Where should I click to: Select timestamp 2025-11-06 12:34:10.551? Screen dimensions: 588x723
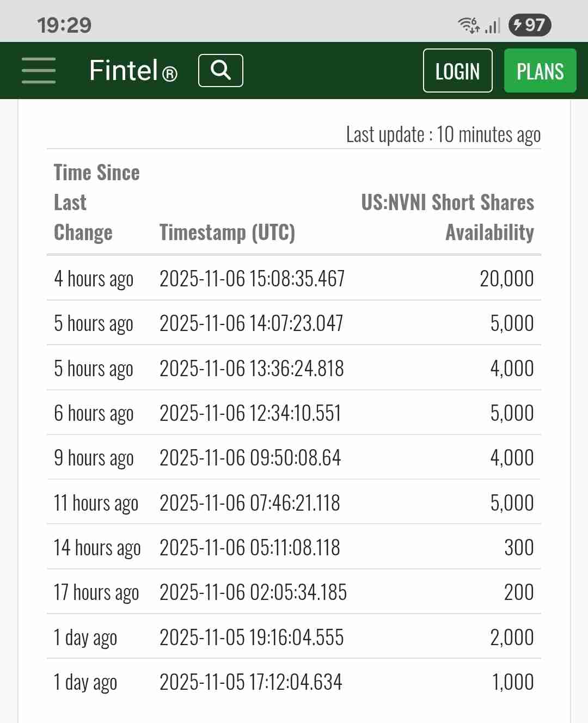tap(250, 413)
